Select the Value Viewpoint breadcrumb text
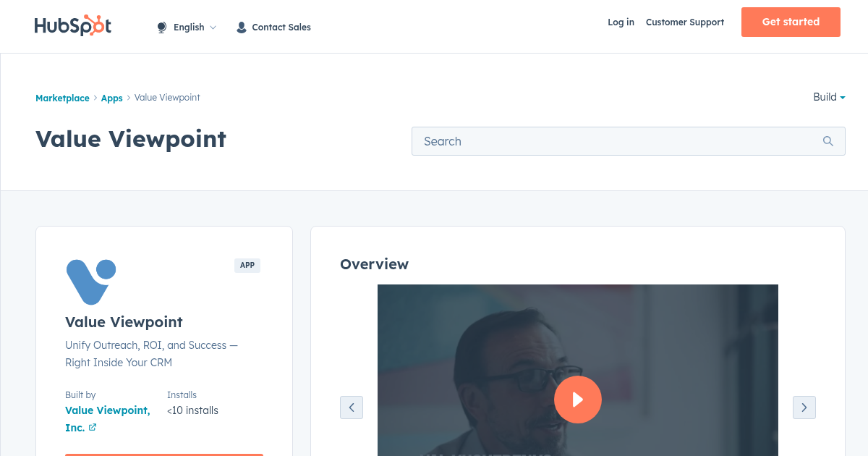 [x=167, y=98]
